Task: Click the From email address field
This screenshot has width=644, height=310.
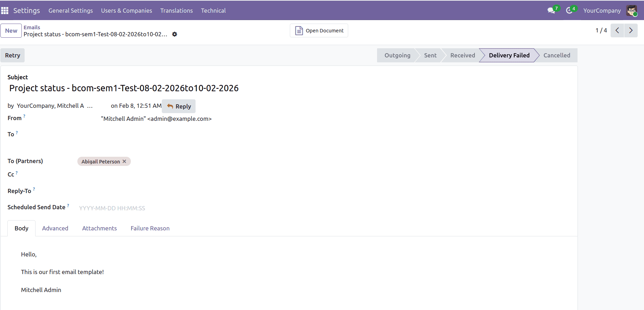Action: click(156, 119)
